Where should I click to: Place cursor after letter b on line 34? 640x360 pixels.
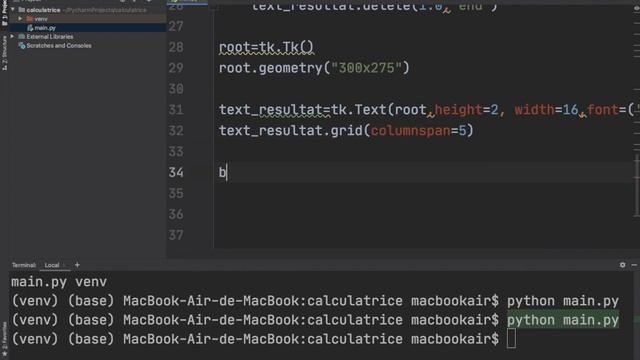coord(227,173)
